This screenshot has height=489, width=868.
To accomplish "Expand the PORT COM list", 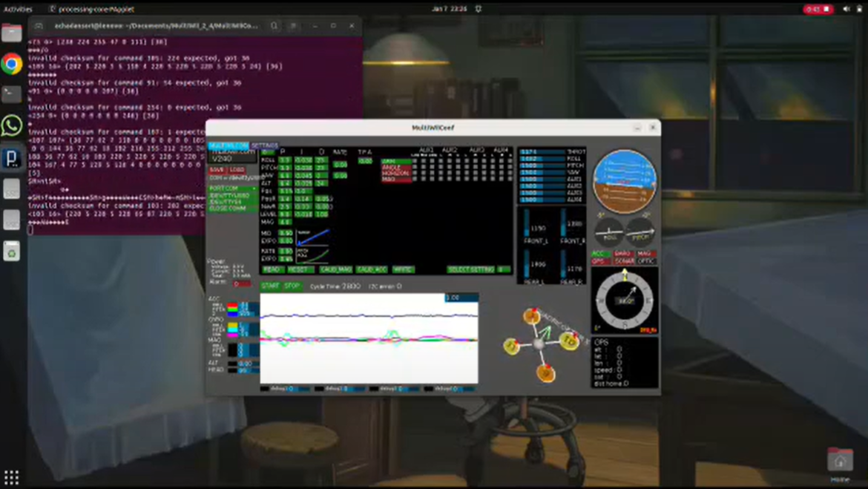I will click(232, 188).
